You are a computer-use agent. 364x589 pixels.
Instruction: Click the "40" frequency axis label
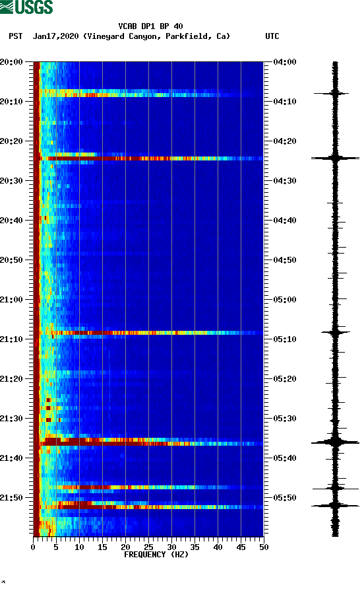(218, 547)
